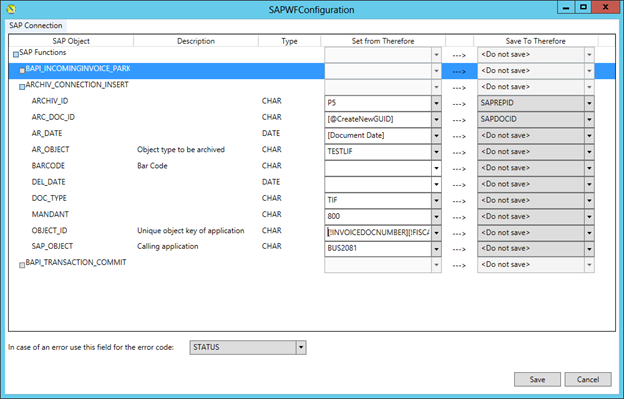Click the Cancel button
Screen dimensions: 624x399
588,380
